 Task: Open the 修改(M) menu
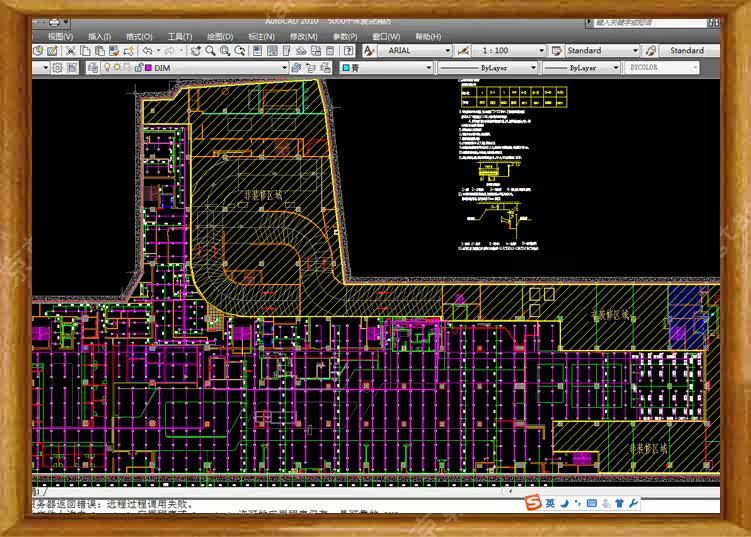click(x=303, y=36)
